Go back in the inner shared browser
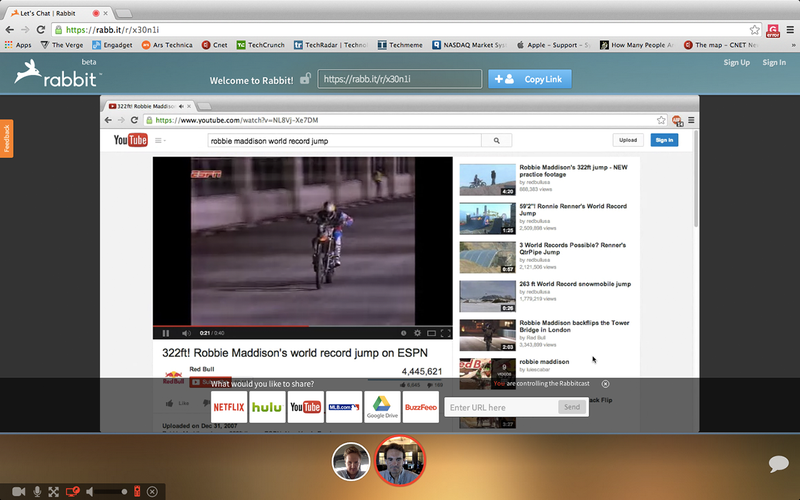Screen dimensions: 800x500 (x=108, y=120)
